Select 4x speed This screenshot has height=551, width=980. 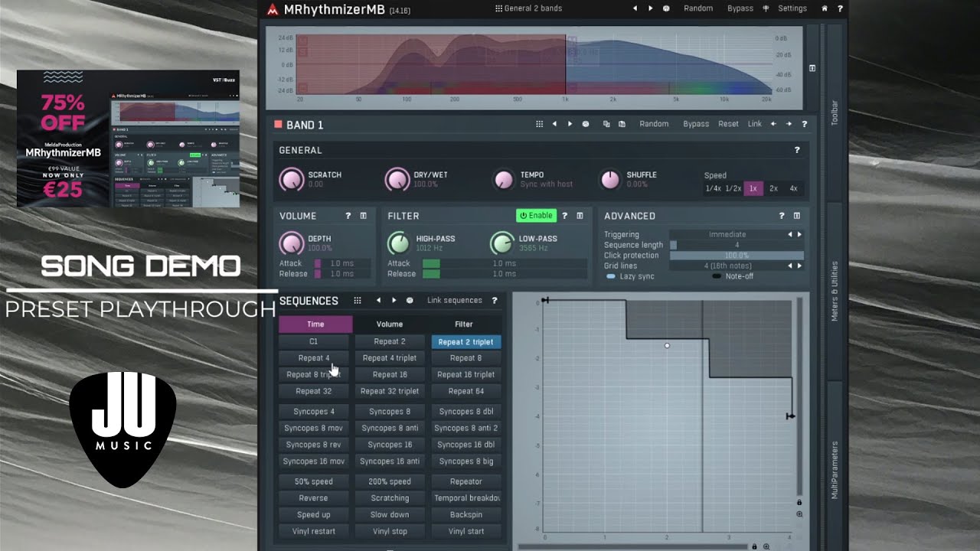click(793, 188)
